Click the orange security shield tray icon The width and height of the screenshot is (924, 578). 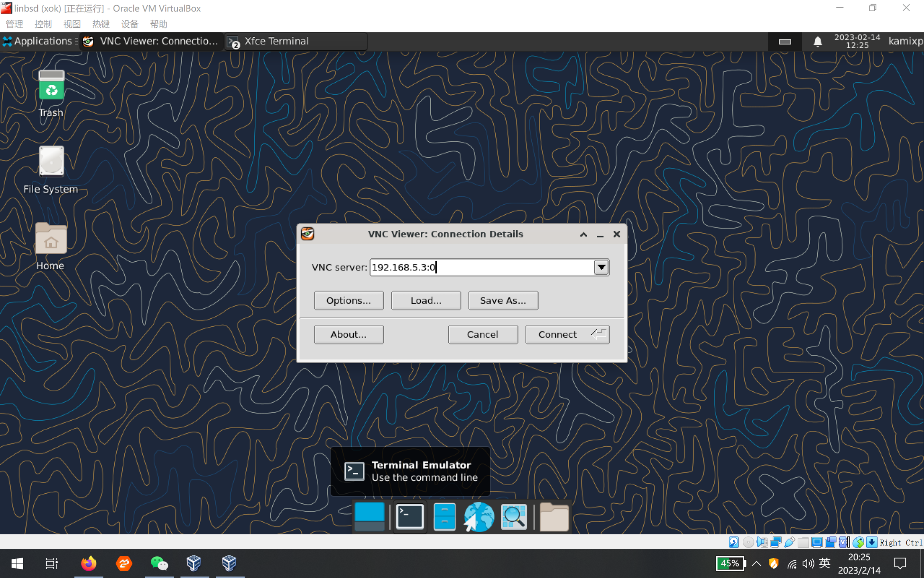click(774, 564)
